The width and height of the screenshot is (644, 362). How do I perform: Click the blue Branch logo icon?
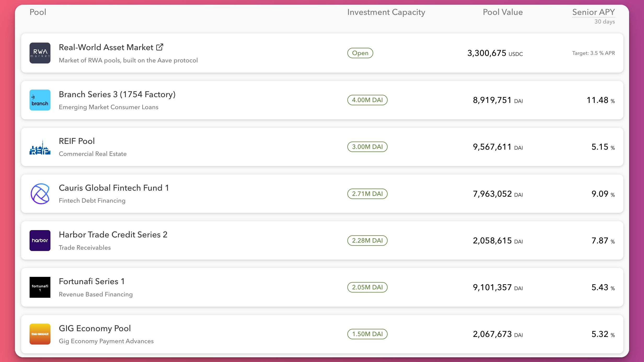coord(40,100)
